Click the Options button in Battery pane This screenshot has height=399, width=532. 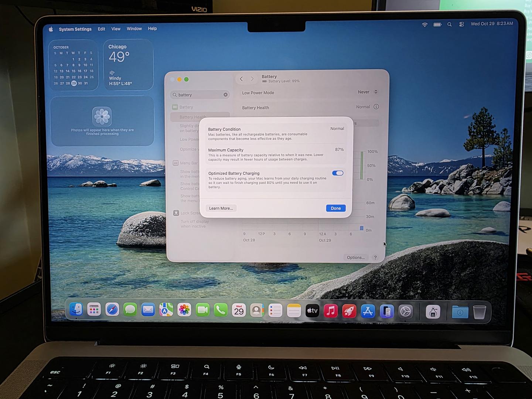point(355,258)
